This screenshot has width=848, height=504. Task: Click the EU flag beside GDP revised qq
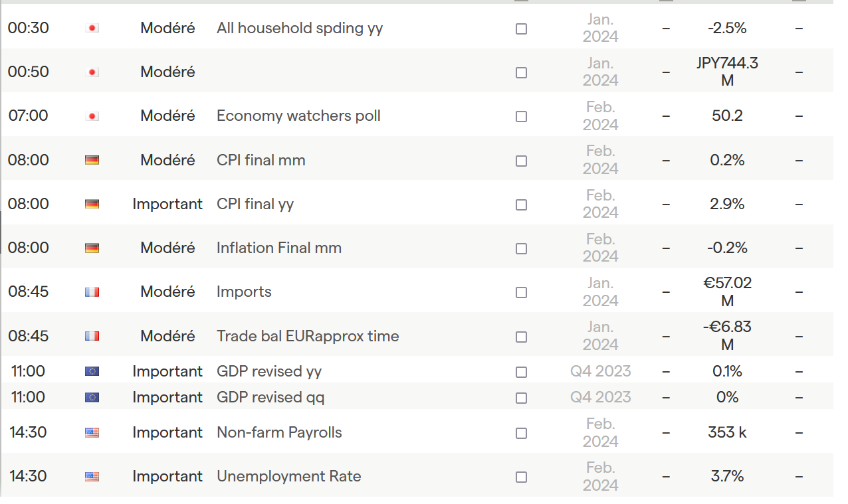point(92,398)
